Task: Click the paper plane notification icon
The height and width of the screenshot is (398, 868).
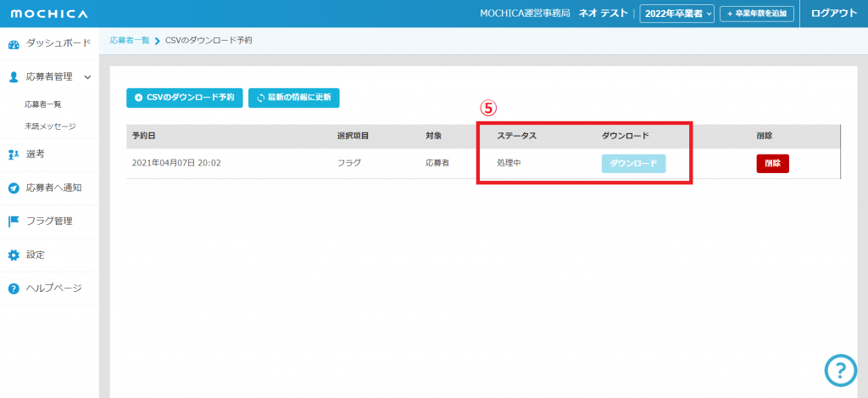Action: [x=14, y=188]
